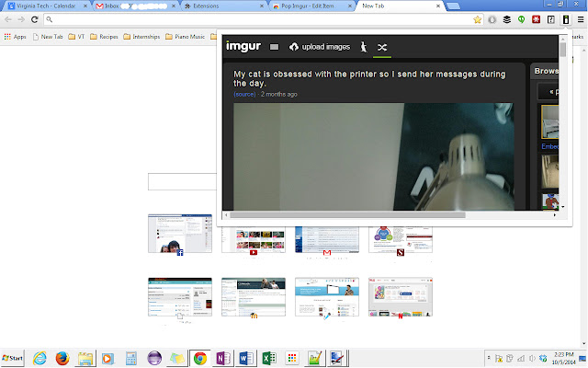Click the browser back arrow
The height and width of the screenshot is (368, 588).
8,19
